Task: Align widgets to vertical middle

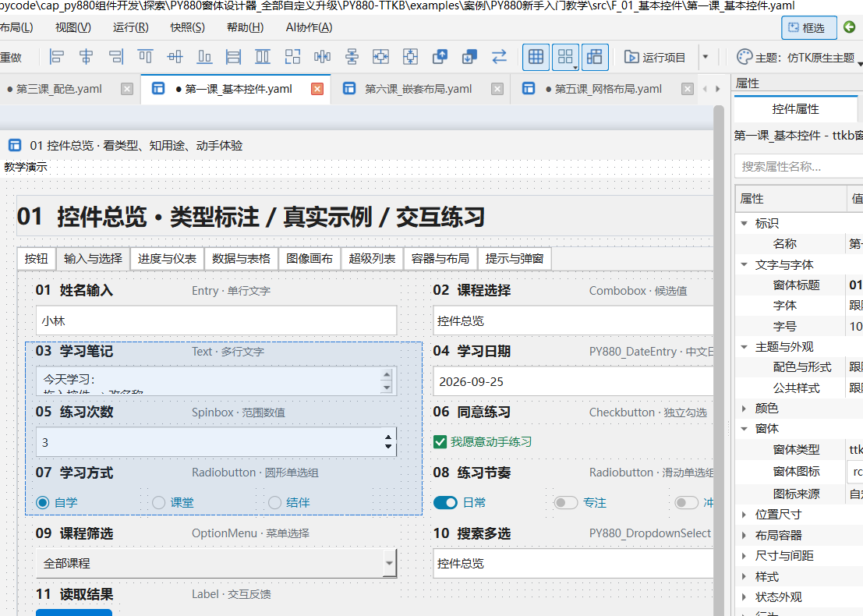Action: pyautogui.click(x=175, y=57)
